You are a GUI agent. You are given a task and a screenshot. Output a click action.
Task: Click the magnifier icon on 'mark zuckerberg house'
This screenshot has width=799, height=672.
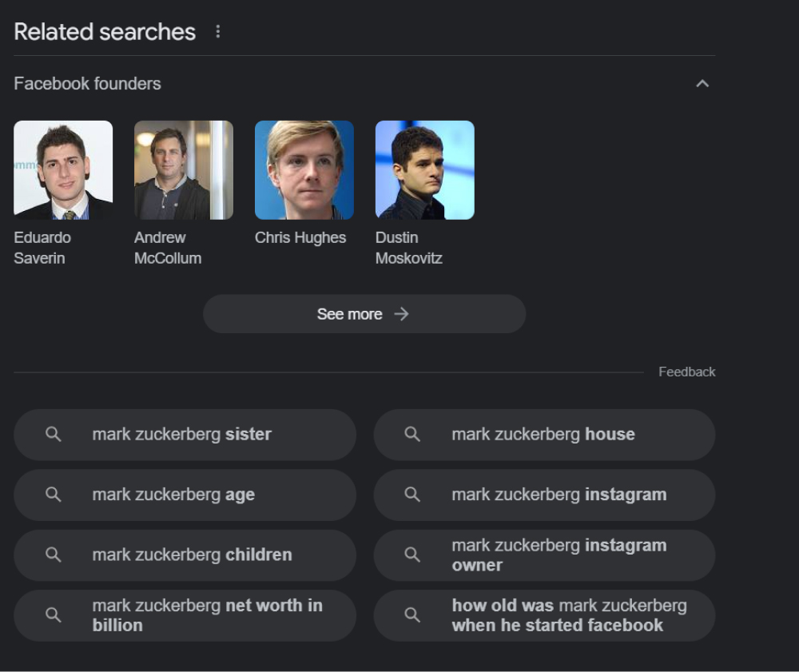(x=412, y=435)
